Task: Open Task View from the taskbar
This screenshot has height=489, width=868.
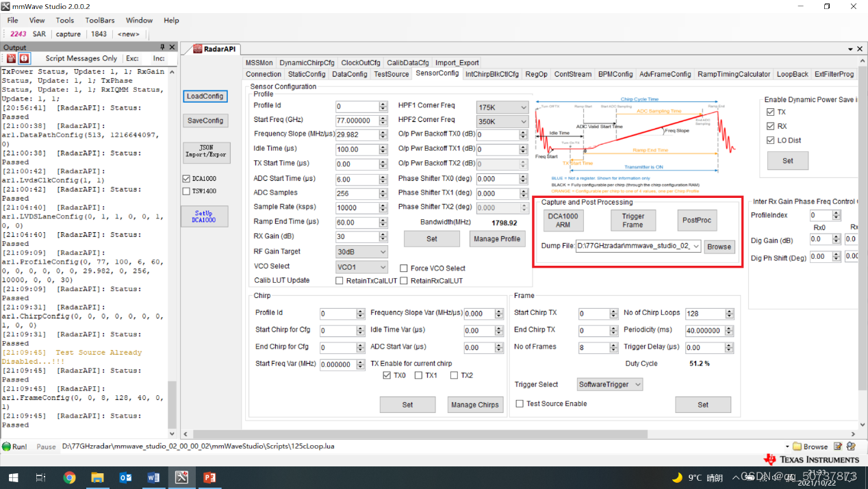Action: [x=40, y=477]
